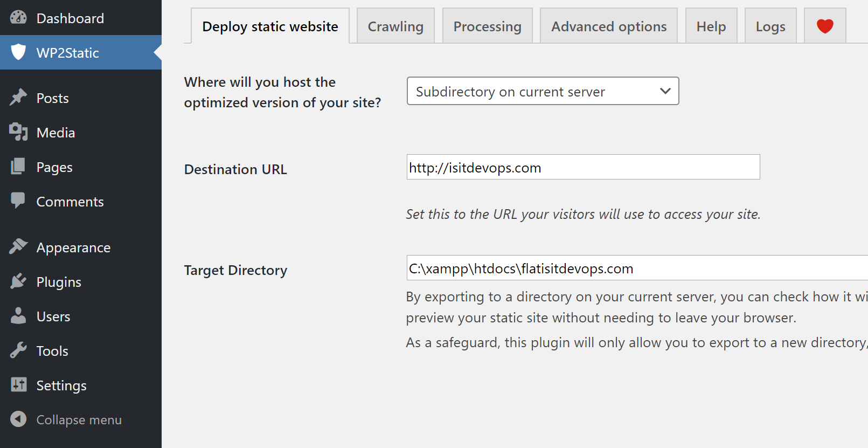
Task: Click the Dashboard gauge icon
Action: pyautogui.click(x=18, y=18)
